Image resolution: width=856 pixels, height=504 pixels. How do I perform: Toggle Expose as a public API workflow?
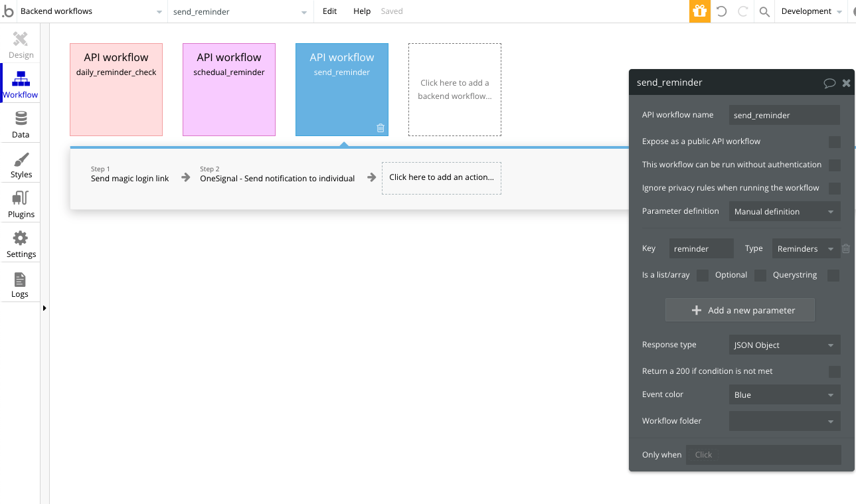click(835, 141)
